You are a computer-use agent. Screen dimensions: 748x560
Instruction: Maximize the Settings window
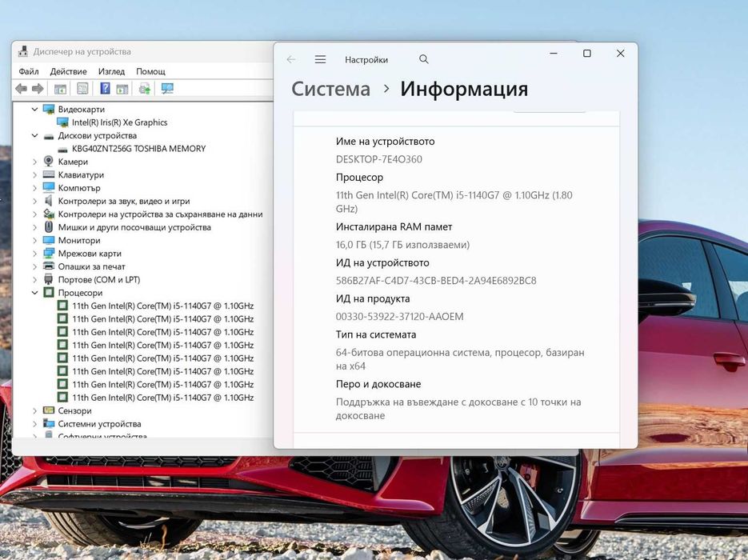tap(586, 54)
